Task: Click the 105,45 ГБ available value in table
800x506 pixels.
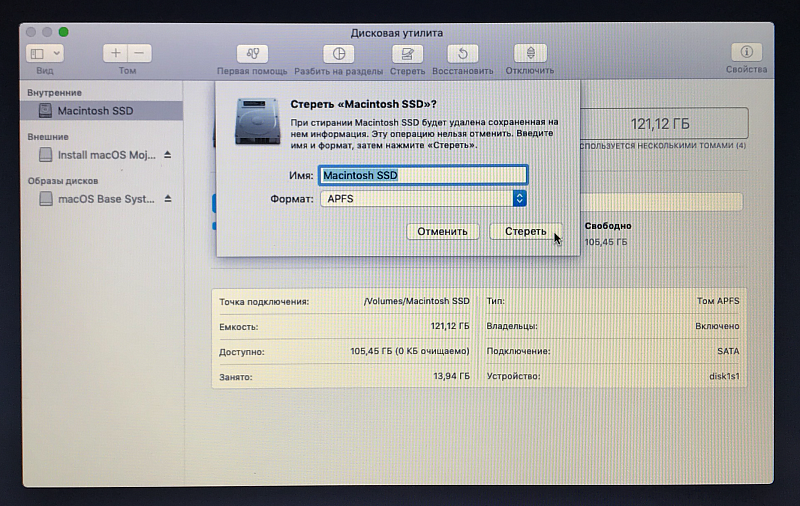Action: point(410,351)
